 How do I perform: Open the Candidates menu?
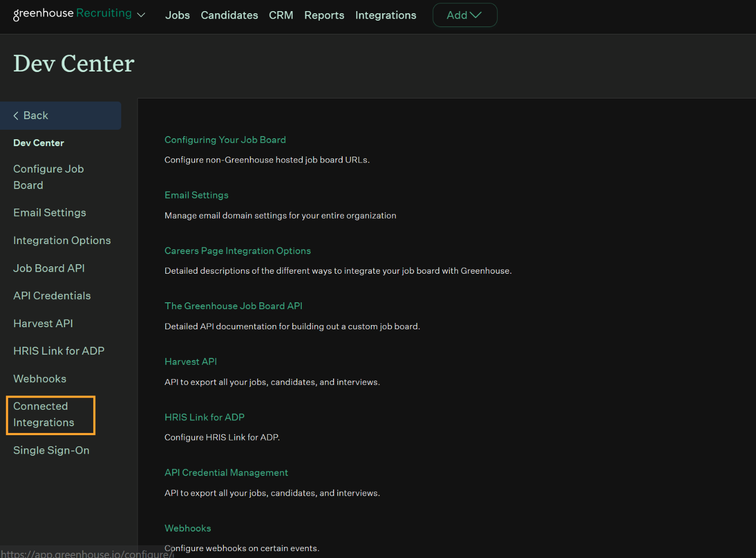tap(229, 15)
